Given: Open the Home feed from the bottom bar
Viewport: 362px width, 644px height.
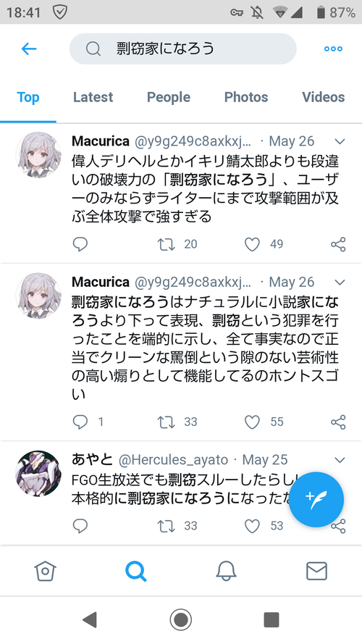Looking at the screenshot, I should click(45, 571).
